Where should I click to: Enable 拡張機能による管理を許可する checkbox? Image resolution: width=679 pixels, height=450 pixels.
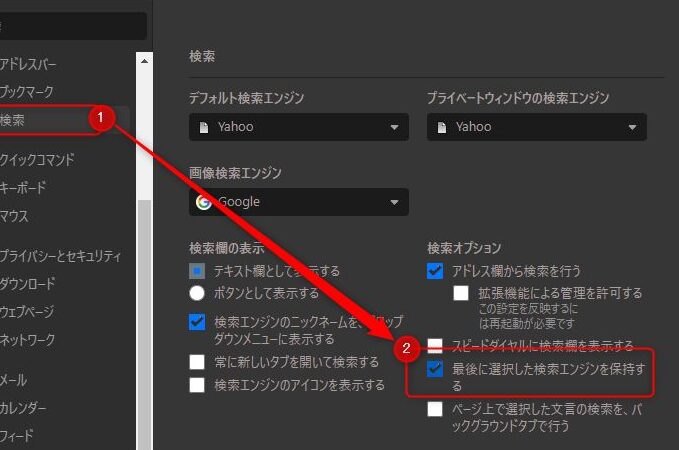461,293
